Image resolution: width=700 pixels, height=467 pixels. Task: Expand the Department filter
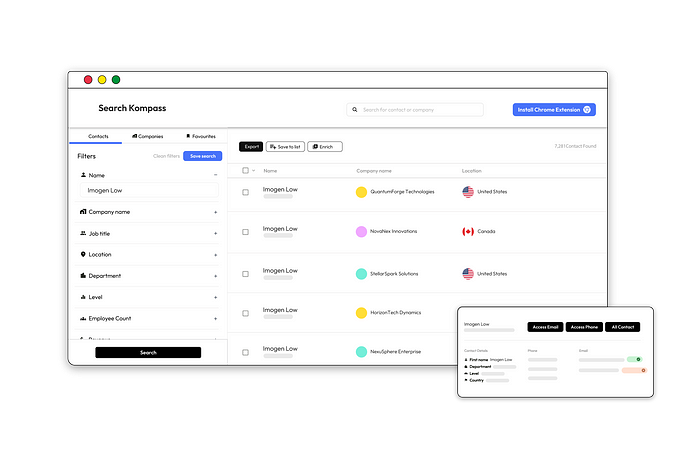(x=216, y=276)
